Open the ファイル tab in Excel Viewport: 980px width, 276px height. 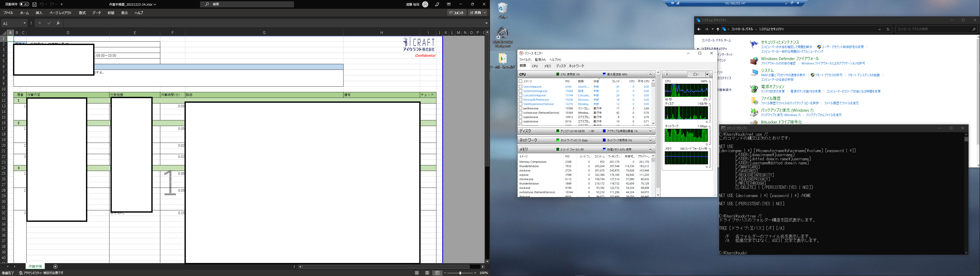point(8,13)
